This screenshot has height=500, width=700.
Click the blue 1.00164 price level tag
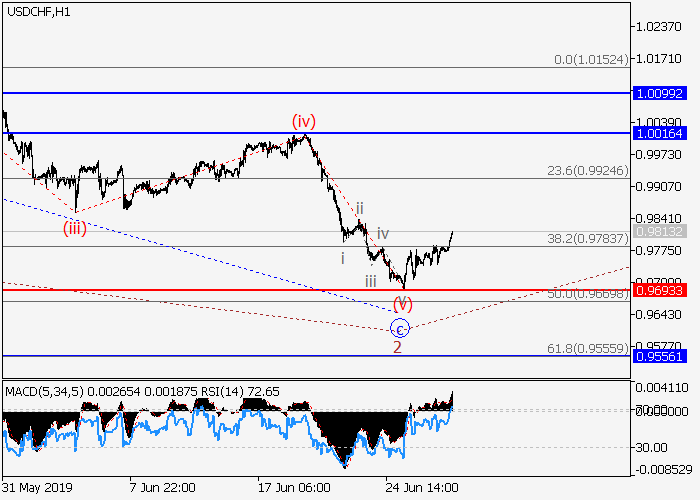pyautogui.click(x=659, y=132)
